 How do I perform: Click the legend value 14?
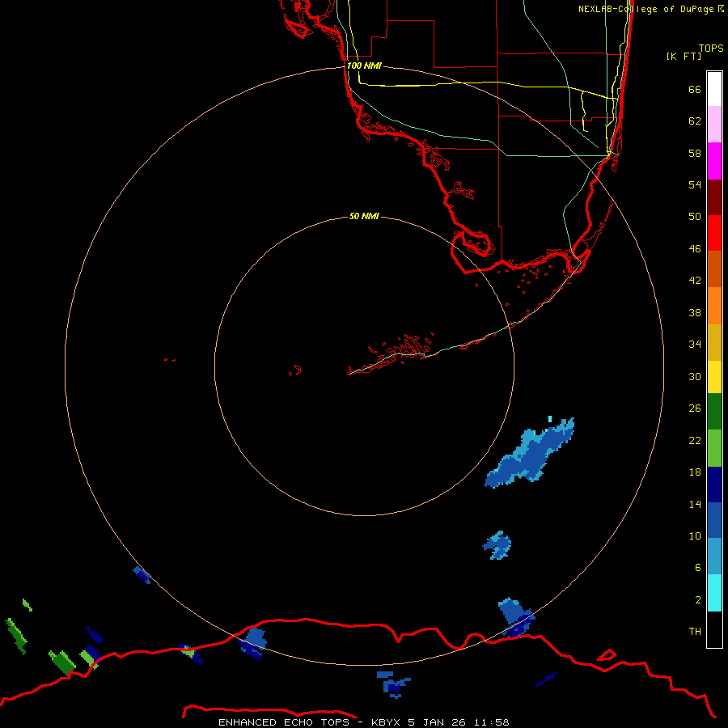[695, 504]
